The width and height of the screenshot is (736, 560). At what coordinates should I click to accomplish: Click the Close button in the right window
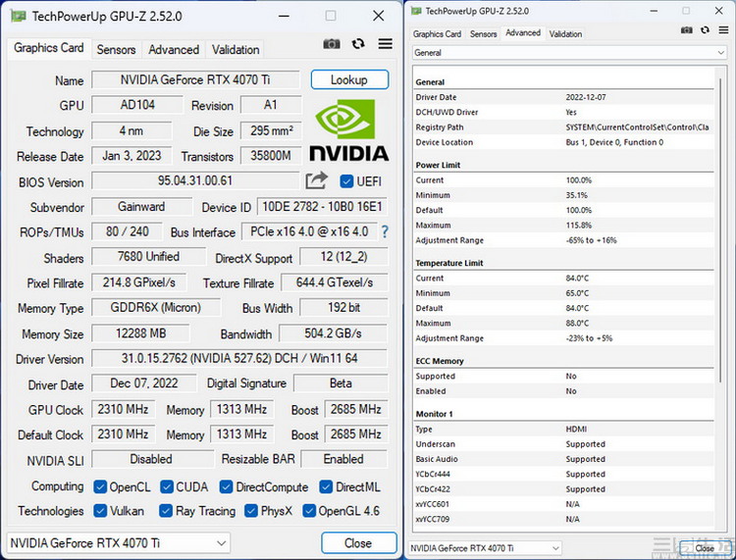(x=705, y=548)
